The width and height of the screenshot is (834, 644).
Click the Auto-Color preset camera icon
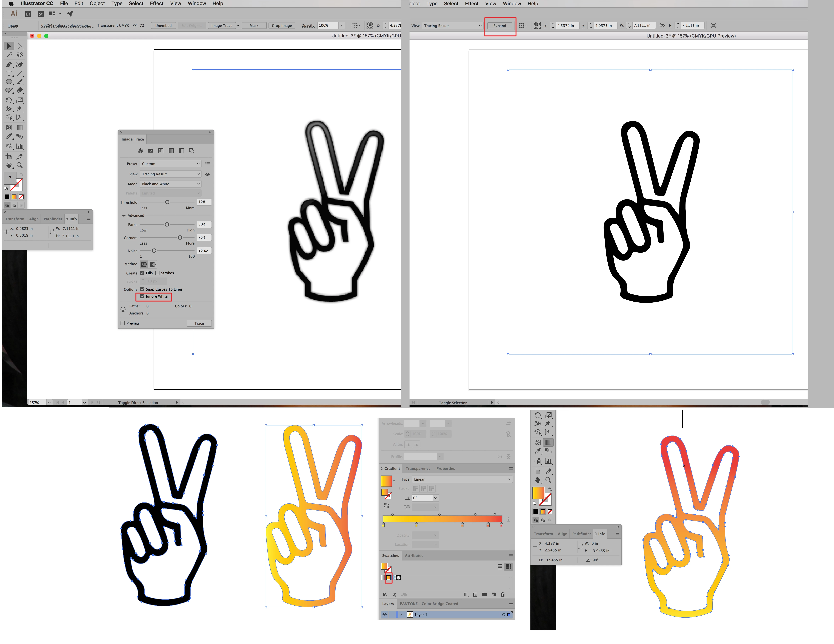click(x=150, y=151)
